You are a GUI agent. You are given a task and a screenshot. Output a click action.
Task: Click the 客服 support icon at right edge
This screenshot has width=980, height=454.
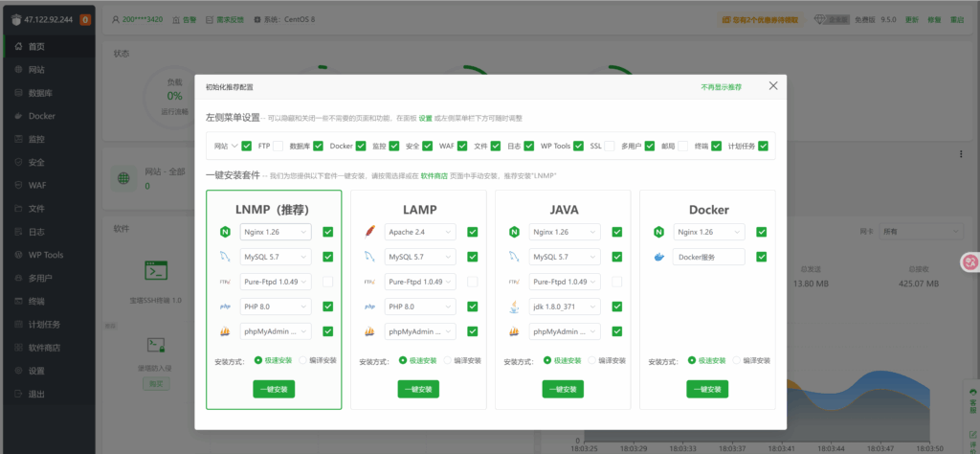coord(972,392)
